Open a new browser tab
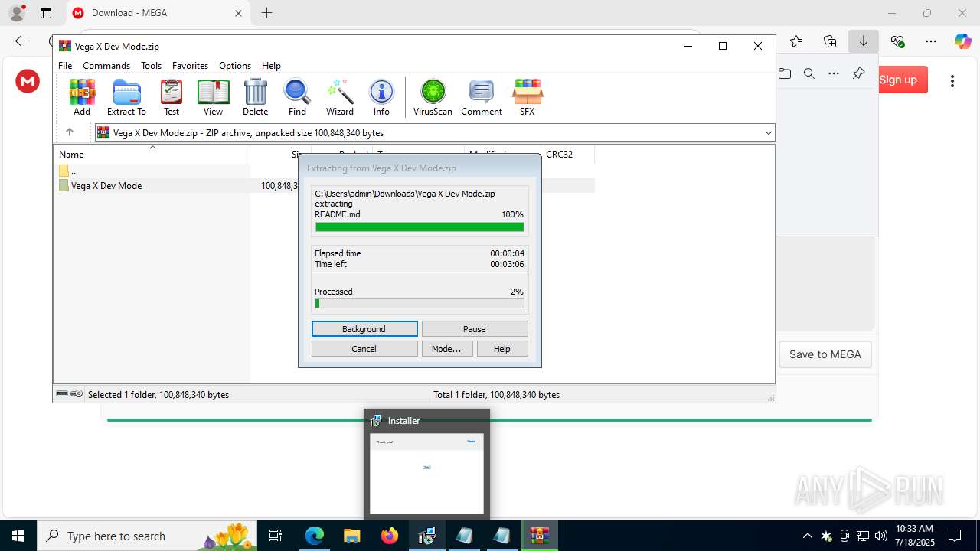 point(266,13)
